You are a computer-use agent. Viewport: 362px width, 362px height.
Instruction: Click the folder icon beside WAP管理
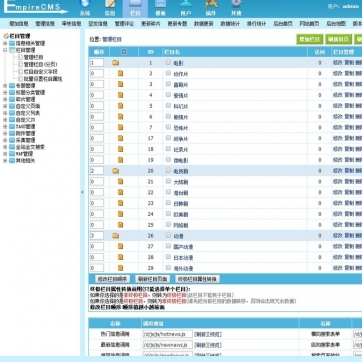click(12, 154)
